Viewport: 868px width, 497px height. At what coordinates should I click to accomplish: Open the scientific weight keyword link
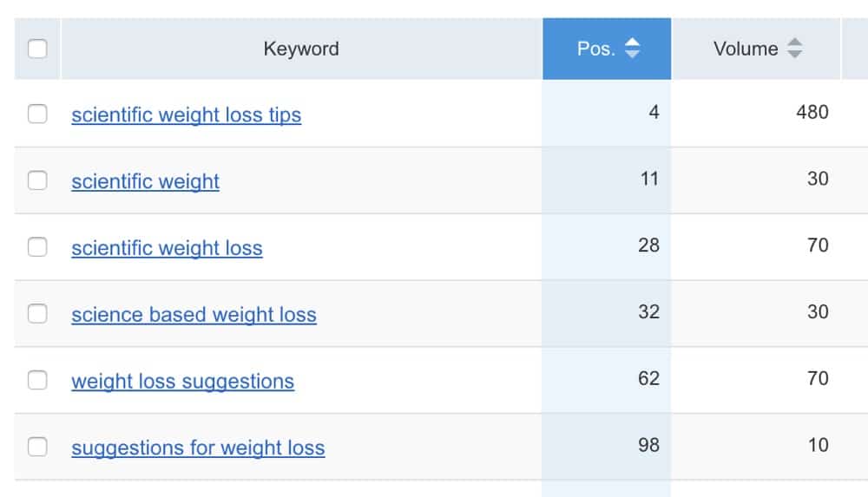click(x=145, y=181)
